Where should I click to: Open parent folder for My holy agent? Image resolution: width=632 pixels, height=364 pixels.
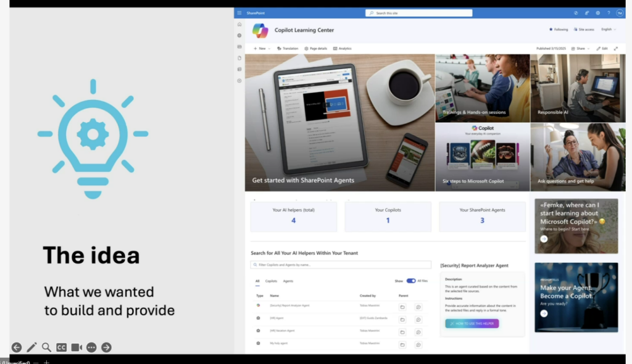(402, 345)
